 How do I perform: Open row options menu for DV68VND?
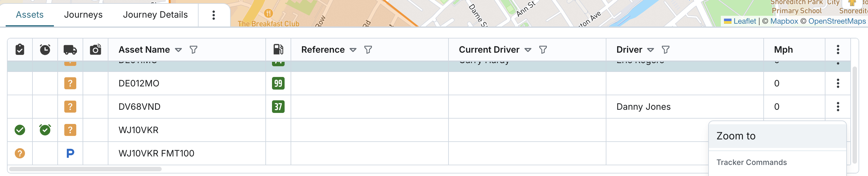[838, 107]
